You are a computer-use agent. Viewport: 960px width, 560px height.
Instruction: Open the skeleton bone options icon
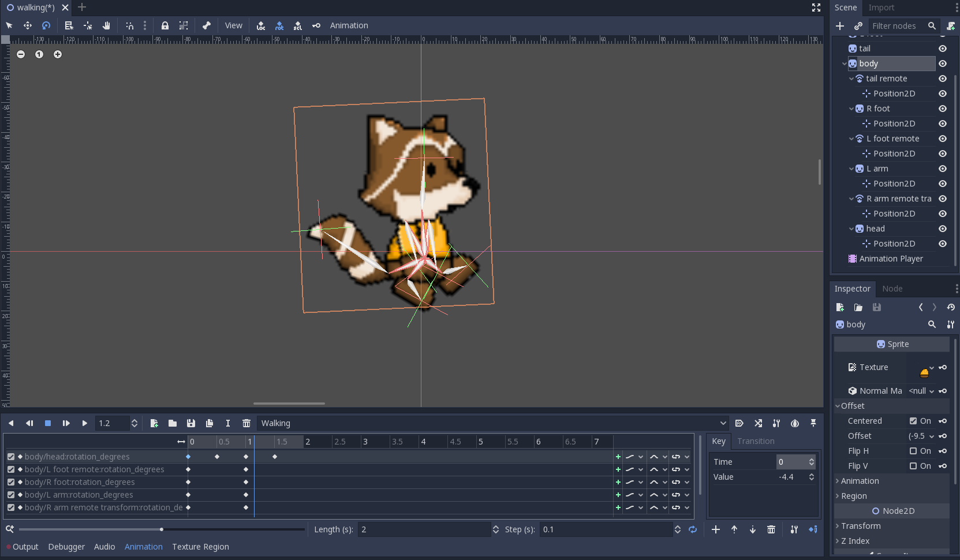[207, 25]
